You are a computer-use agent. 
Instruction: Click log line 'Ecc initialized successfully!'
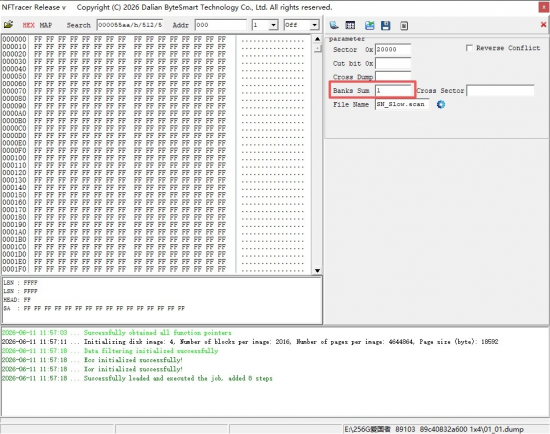(92, 360)
